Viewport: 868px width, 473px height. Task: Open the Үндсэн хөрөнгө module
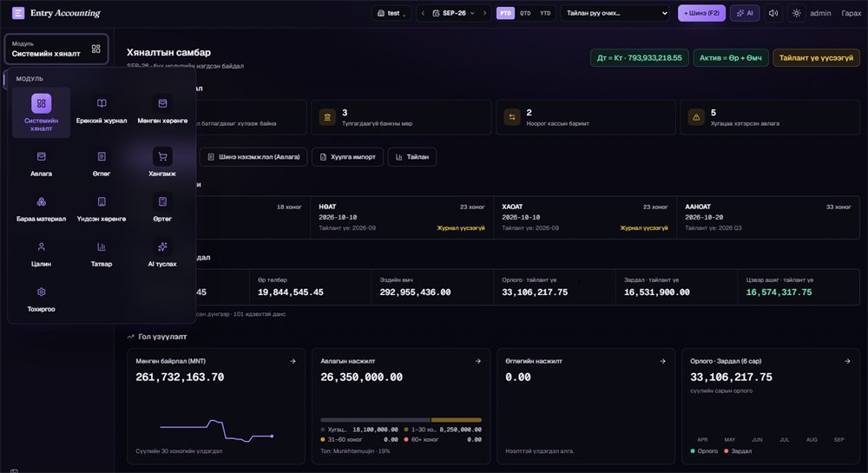pos(102,209)
